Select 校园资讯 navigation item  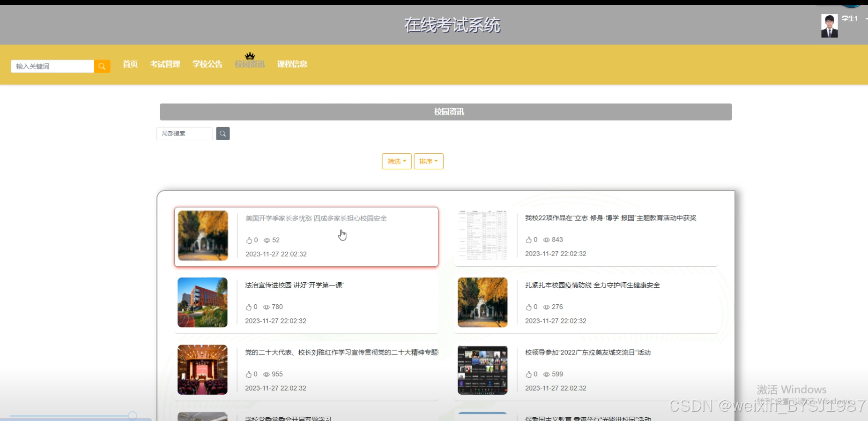[x=250, y=64]
